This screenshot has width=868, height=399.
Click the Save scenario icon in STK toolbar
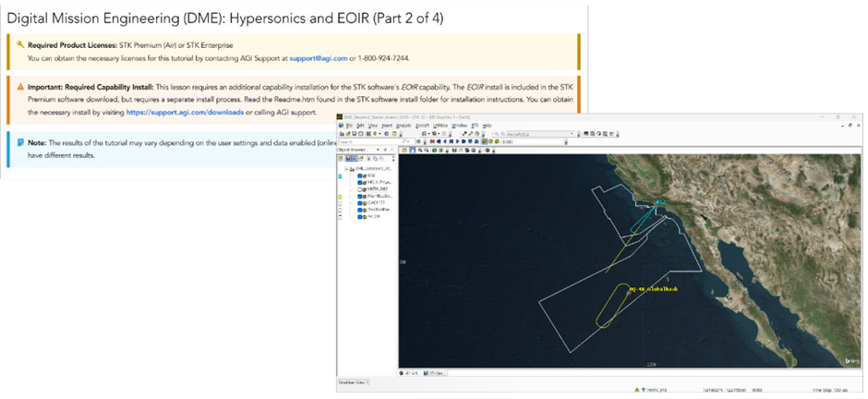pos(355,134)
